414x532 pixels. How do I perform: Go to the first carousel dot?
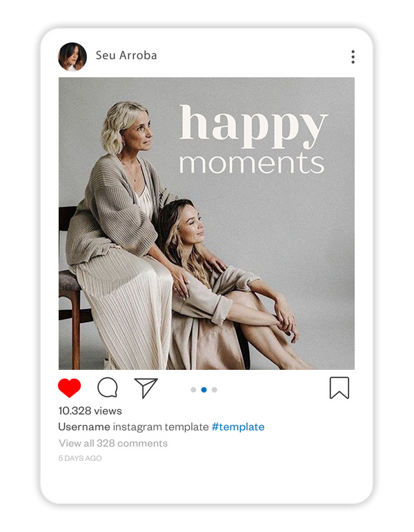[x=193, y=390]
